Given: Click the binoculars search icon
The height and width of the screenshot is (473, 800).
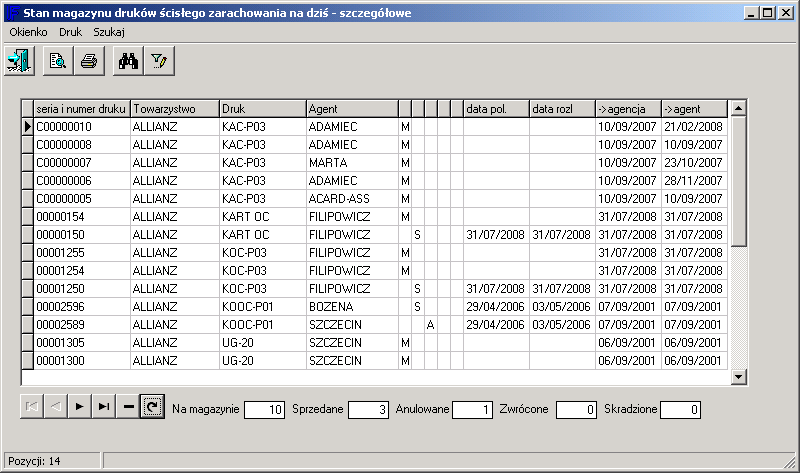Looking at the screenshot, I should [128, 61].
